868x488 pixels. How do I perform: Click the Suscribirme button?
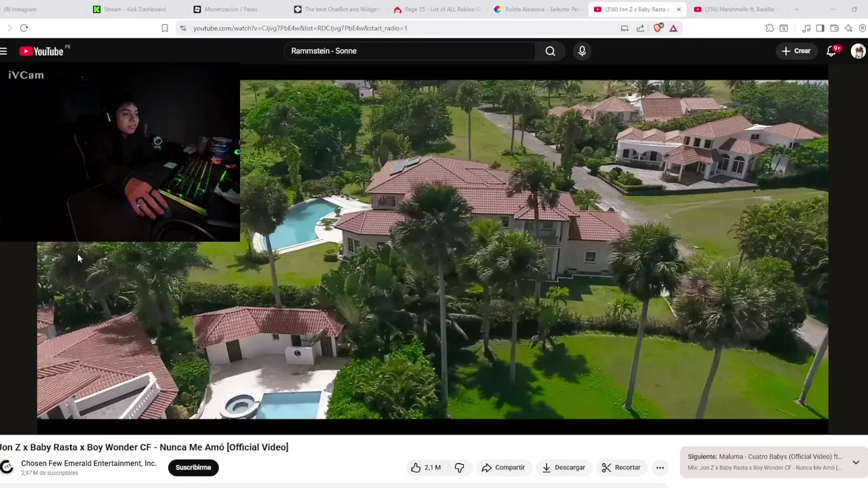tap(193, 467)
